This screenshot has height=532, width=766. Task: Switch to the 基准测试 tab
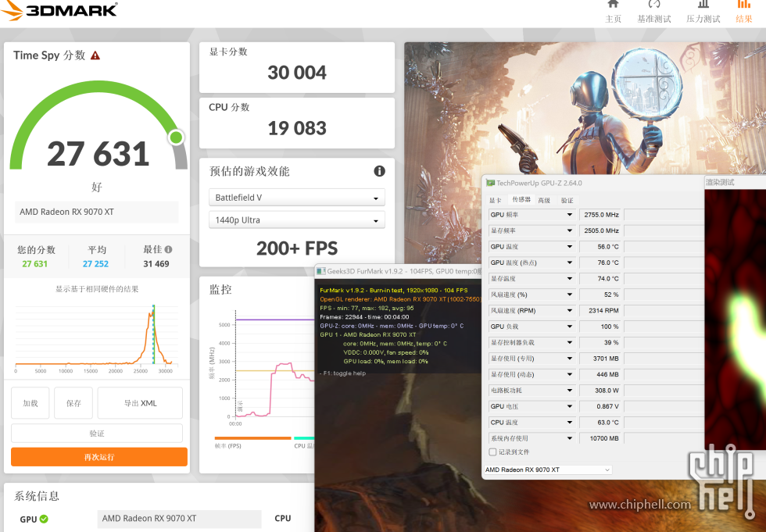(653, 12)
